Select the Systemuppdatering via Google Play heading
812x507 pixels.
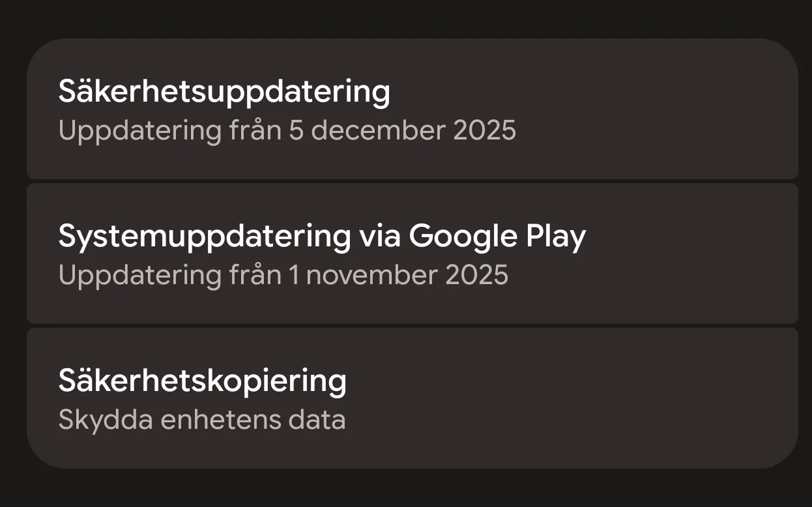point(322,236)
